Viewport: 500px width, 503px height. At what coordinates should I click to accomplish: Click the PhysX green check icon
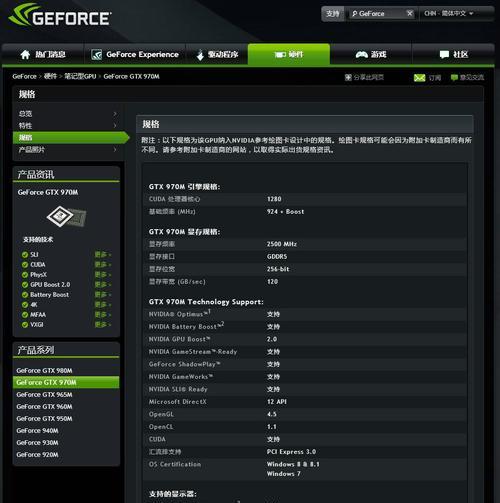25,275
